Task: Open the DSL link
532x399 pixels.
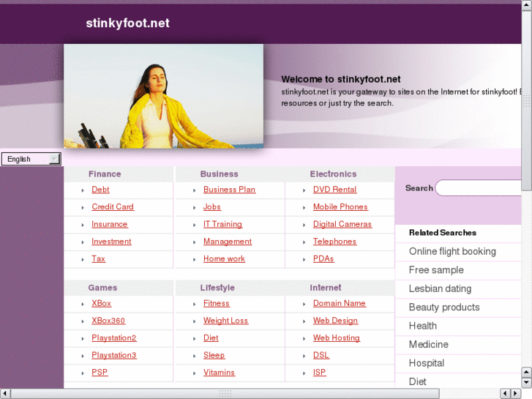Action: pos(321,355)
